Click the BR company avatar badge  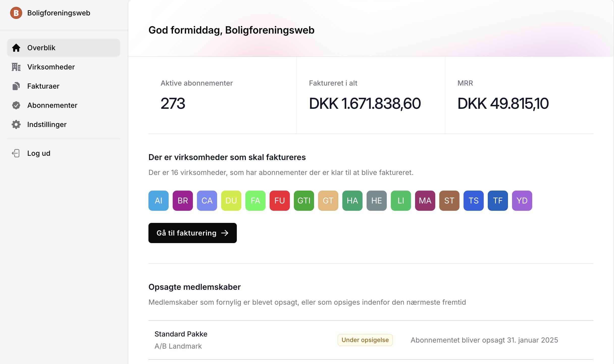[x=183, y=200]
